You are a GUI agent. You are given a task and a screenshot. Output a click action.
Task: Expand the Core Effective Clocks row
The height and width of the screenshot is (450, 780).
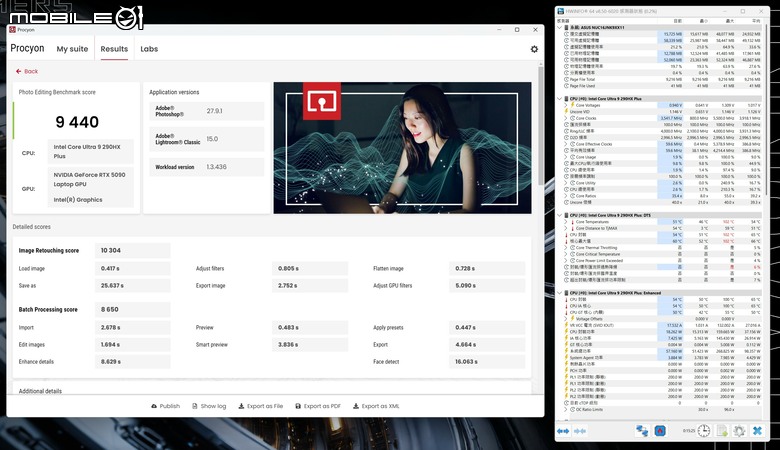point(566,144)
